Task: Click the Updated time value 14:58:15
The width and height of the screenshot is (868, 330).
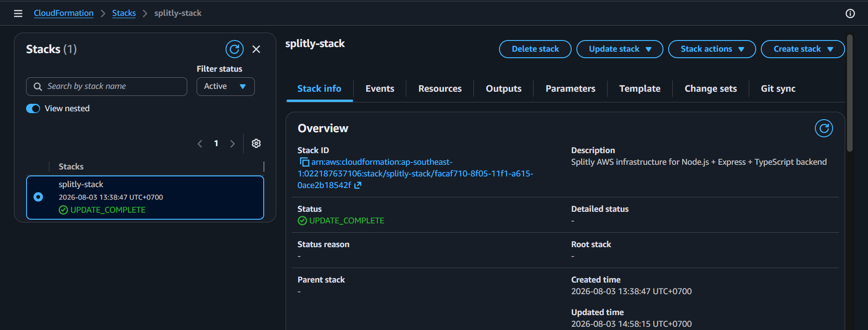Action: [631, 324]
